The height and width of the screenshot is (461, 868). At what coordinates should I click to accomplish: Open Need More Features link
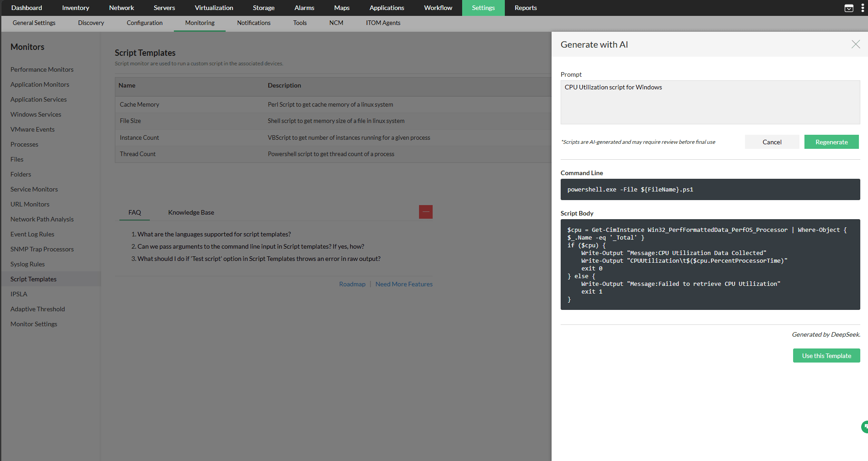pos(404,284)
